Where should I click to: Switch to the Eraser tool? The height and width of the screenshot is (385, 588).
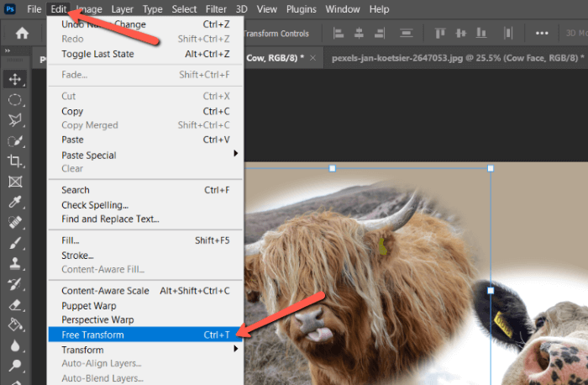tap(14, 304)
